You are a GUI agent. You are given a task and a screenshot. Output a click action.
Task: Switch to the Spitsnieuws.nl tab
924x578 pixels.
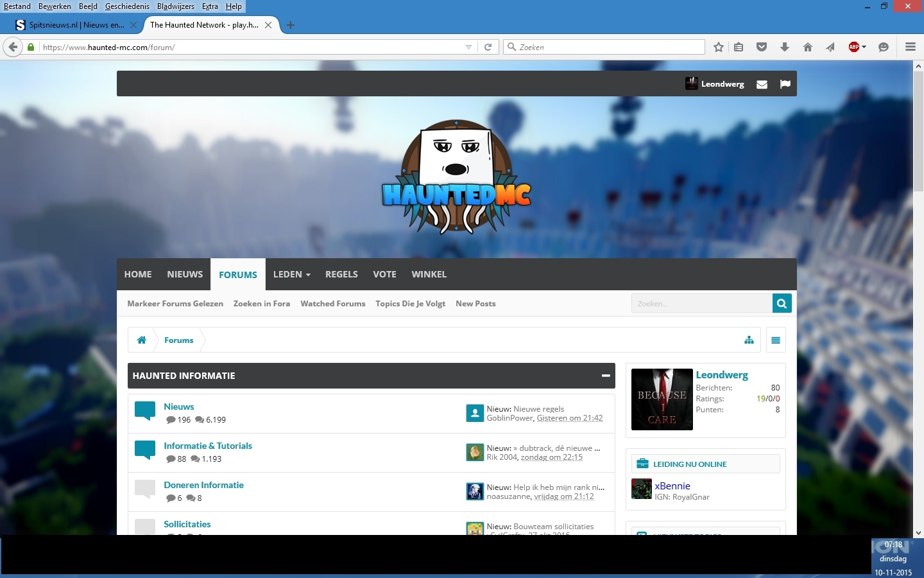[x=76, y=25]
